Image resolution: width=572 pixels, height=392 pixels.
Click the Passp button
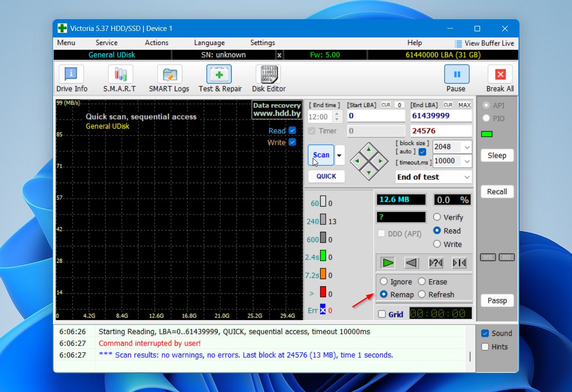click(497, 301)
